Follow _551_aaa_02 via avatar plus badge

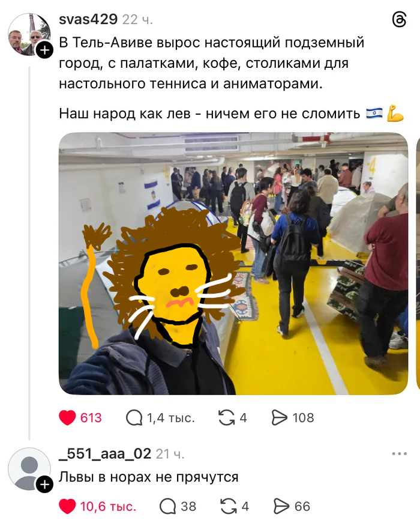(44, 485)
